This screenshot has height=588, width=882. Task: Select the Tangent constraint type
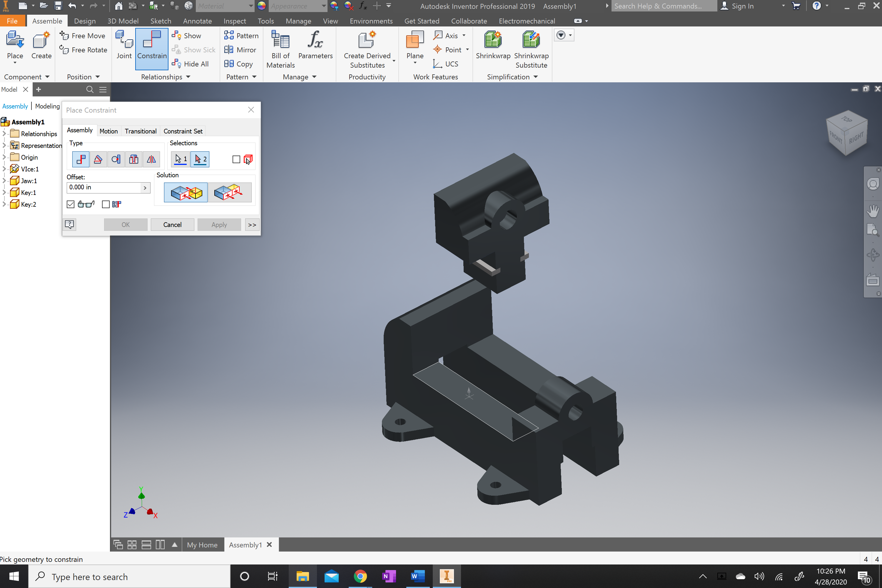pos(116,159)
